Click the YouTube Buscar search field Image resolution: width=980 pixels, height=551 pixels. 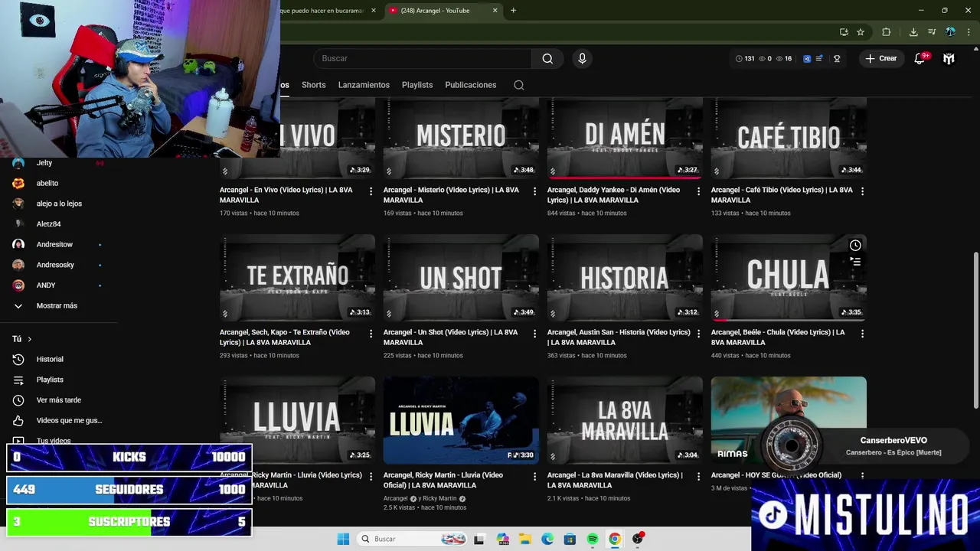click(423, 58)
